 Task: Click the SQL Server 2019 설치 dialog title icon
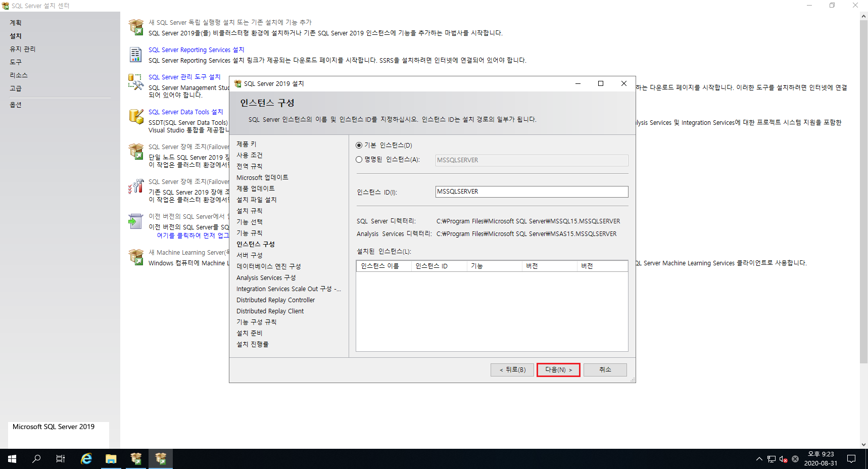[x=237, y=83]
